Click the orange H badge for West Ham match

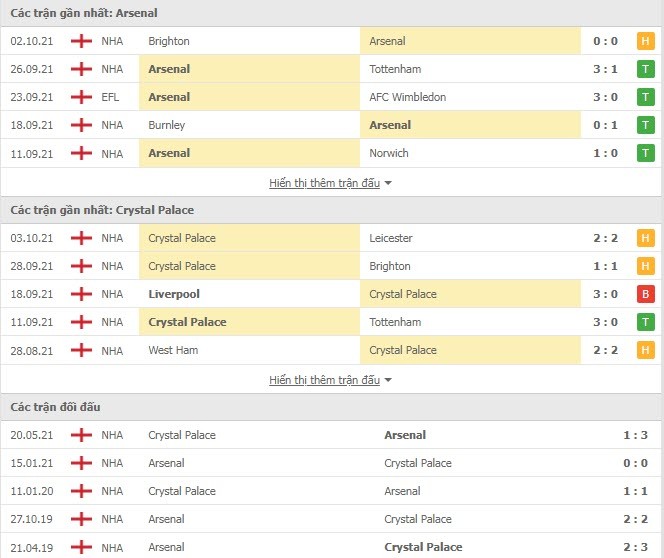[x=645, y=350]
